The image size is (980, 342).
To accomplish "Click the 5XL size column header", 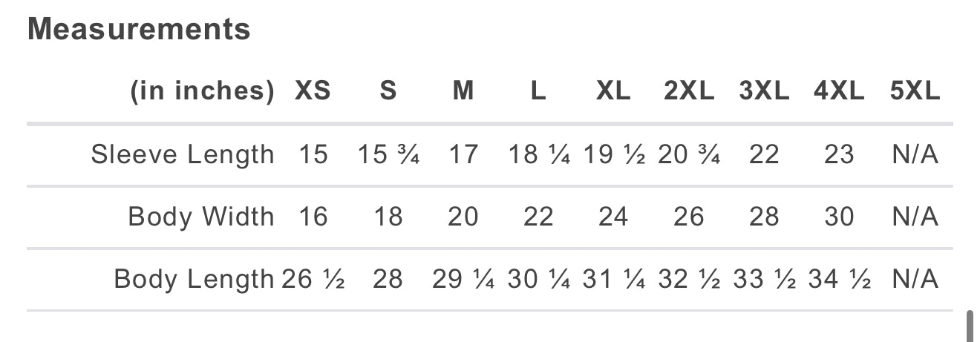I will 915,91.
